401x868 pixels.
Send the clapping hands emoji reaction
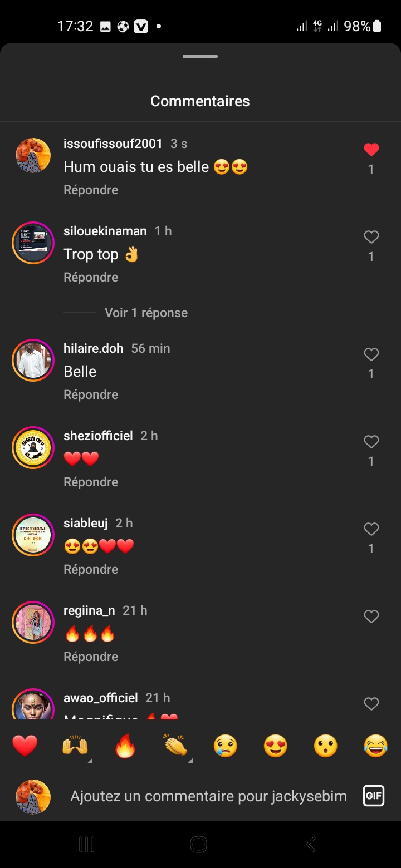click(175, 746)
